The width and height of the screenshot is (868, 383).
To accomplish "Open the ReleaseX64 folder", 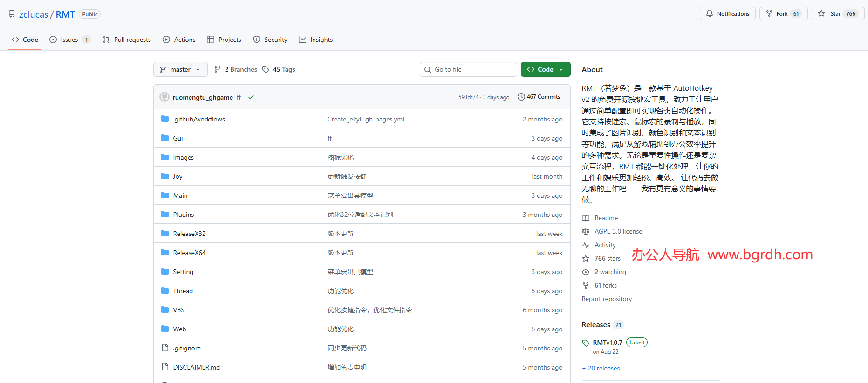I will pos(189,253).
